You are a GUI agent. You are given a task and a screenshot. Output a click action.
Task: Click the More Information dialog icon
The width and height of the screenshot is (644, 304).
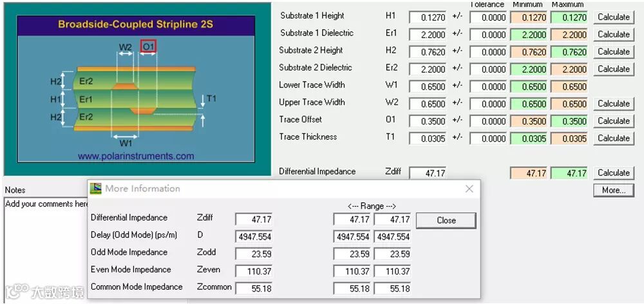point(96,189)
